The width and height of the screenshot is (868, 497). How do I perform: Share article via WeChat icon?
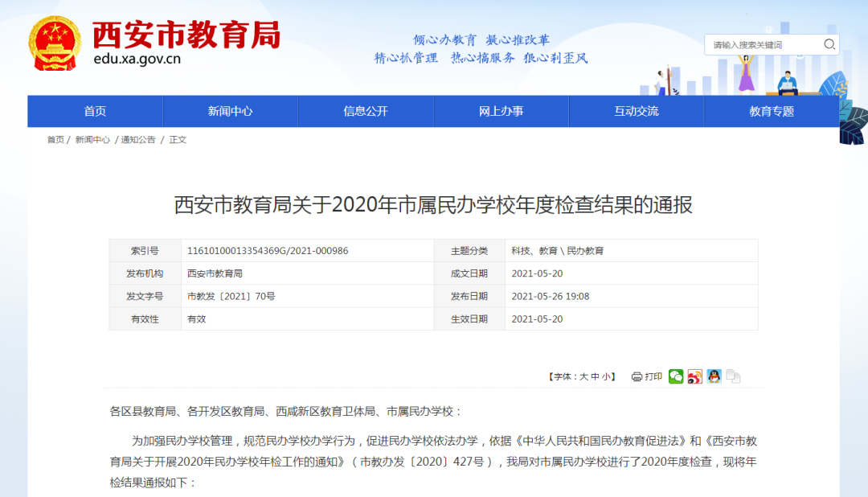click(676, 376)
